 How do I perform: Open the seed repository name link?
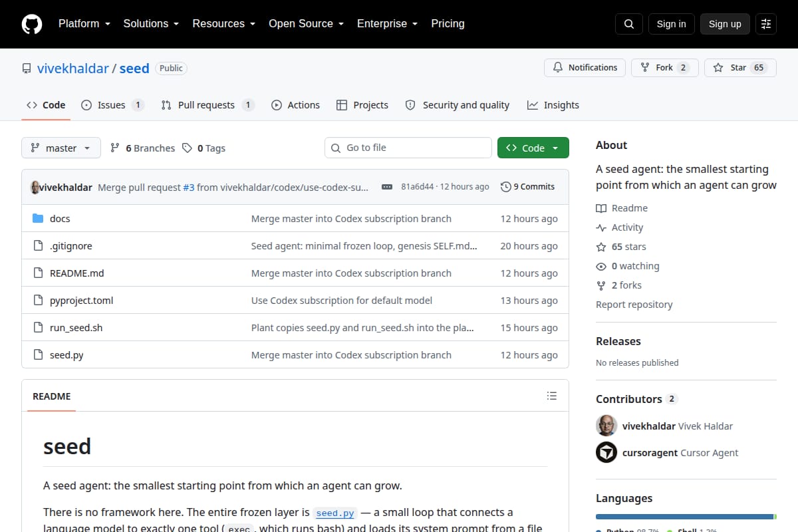[134, 68]
